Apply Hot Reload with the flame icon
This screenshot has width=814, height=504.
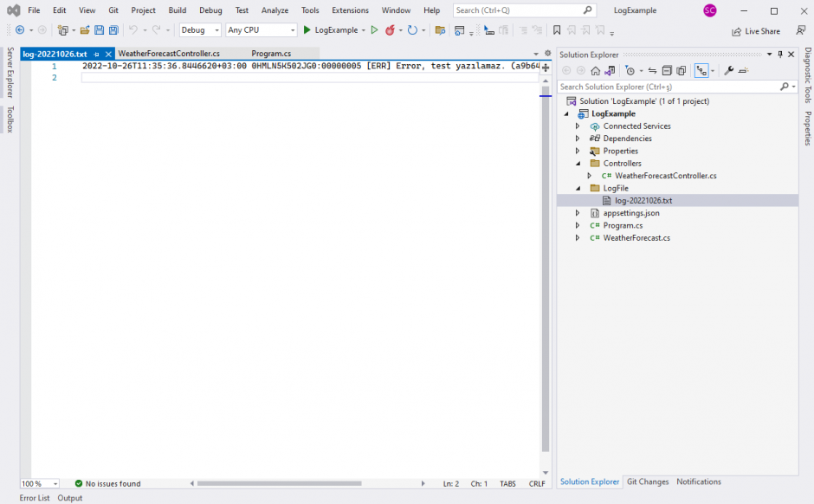click(x=389, y=29)
